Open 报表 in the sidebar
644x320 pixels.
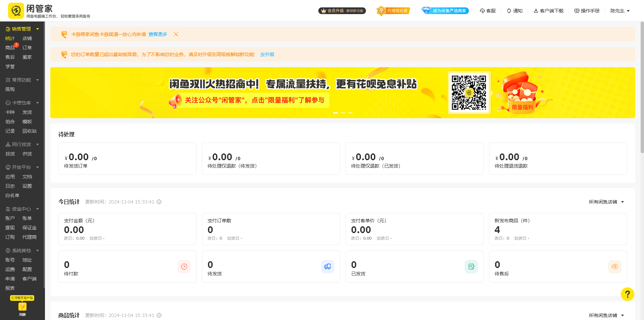pos(10,288)
